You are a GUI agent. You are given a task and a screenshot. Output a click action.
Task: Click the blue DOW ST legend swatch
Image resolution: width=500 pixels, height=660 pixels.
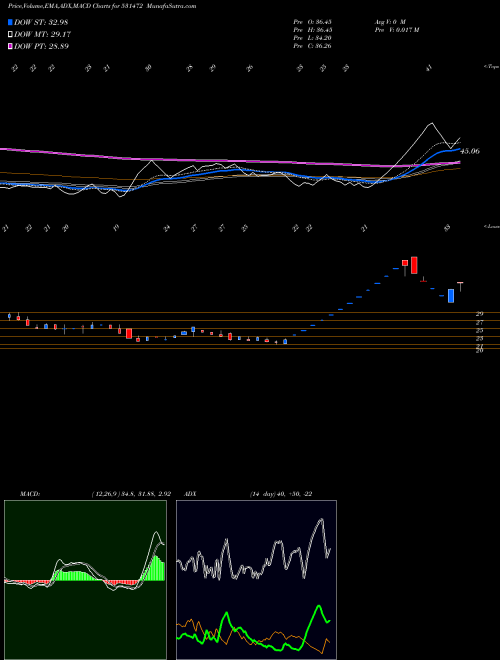pyautogui.click(x=10, y=22)
